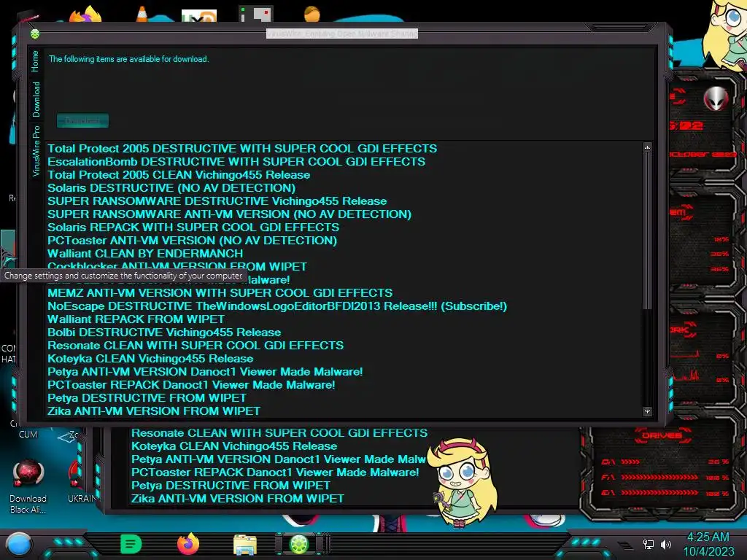Select EscalationBomb DESTRUCTIVE entry
The height and width of the screenshot is (560, 747).
pos(236,161)
